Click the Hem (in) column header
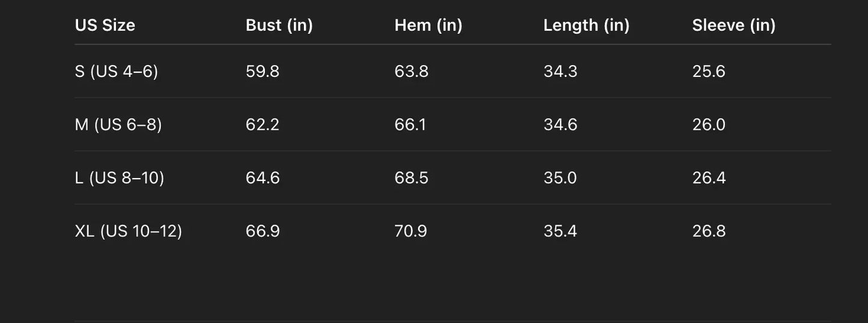This screenshot has width=868, height=323. click(x=428, y=25)
